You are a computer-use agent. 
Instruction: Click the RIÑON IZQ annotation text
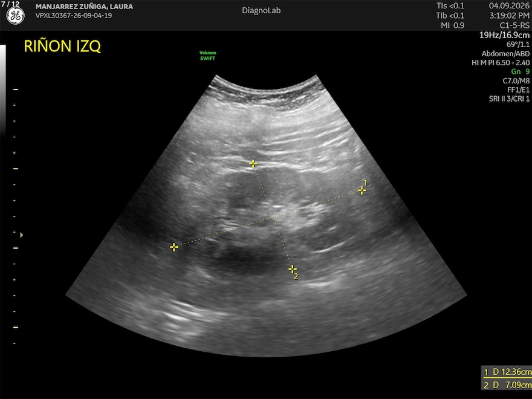tap(62, 46)
